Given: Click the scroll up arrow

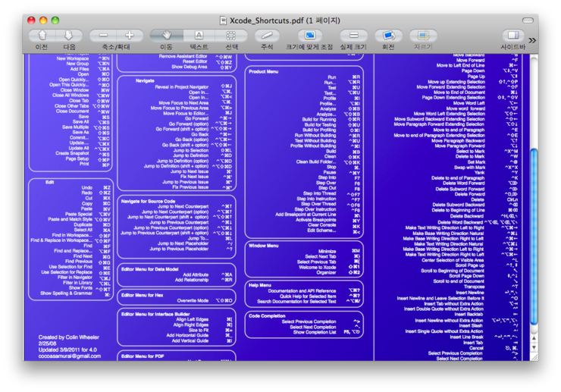Looking at the screenshot, I should [x=534, y=338].
